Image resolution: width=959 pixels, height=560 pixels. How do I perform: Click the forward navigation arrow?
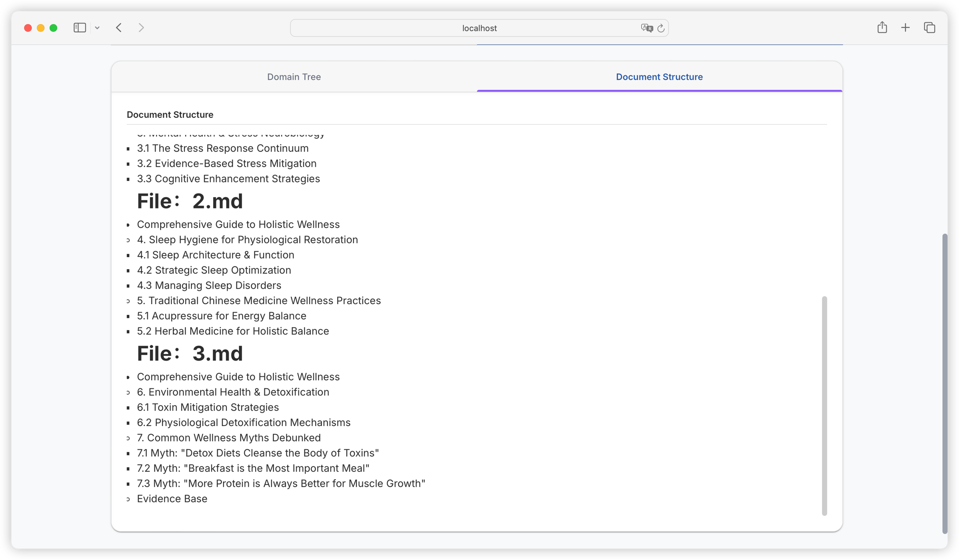141,28
